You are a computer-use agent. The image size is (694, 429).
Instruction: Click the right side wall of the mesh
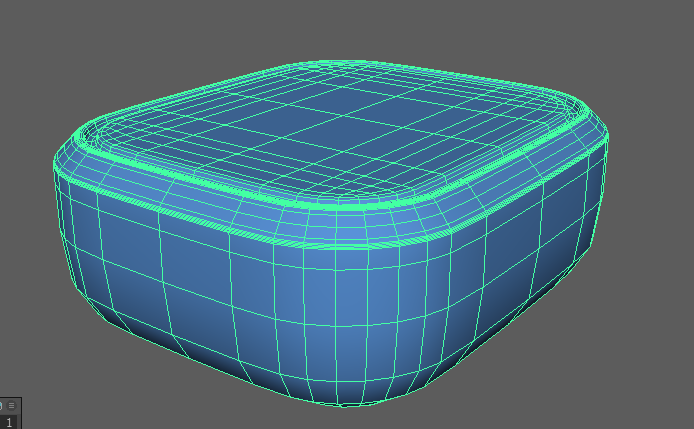pos(520,240)
